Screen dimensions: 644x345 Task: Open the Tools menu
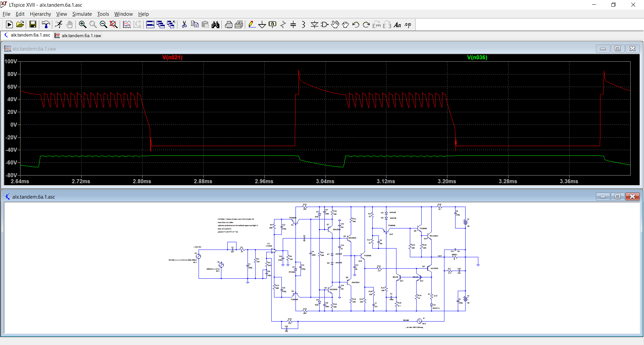coord(103,14)
